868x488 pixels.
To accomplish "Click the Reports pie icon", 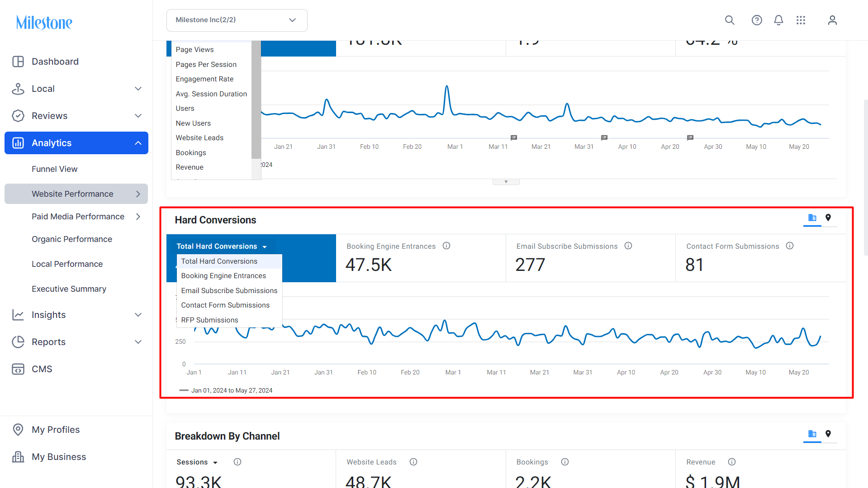I will [18, 342].
